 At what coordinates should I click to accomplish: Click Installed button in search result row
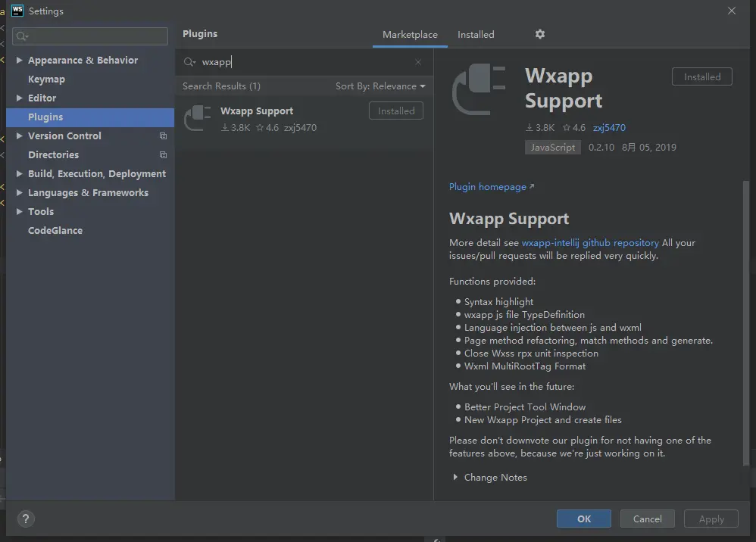(x=396, y=111)
